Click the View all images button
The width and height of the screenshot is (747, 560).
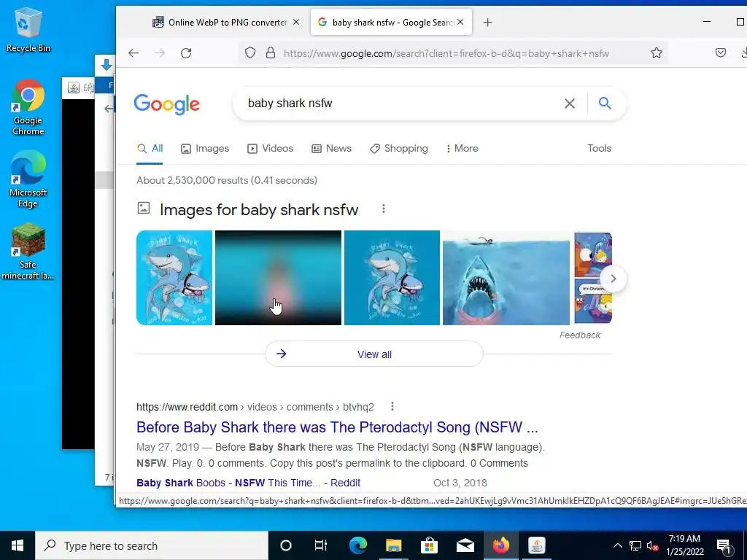pos(374,354)
